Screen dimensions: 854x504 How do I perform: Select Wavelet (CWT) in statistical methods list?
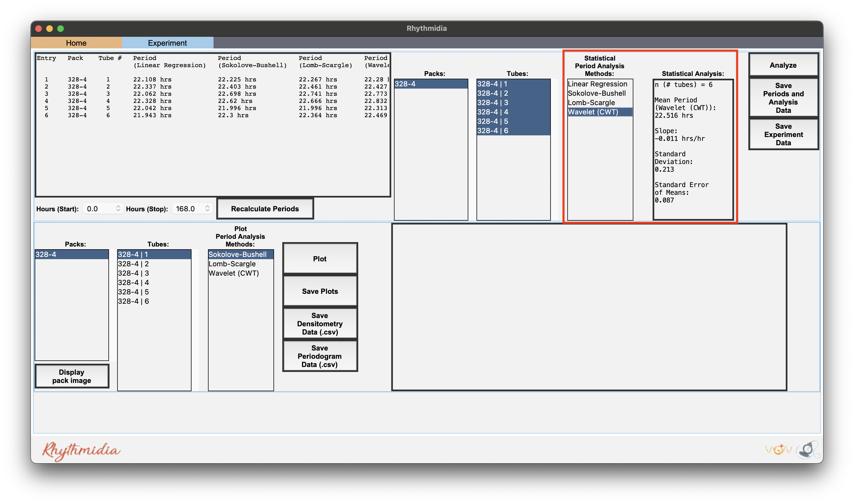(600, 112)
